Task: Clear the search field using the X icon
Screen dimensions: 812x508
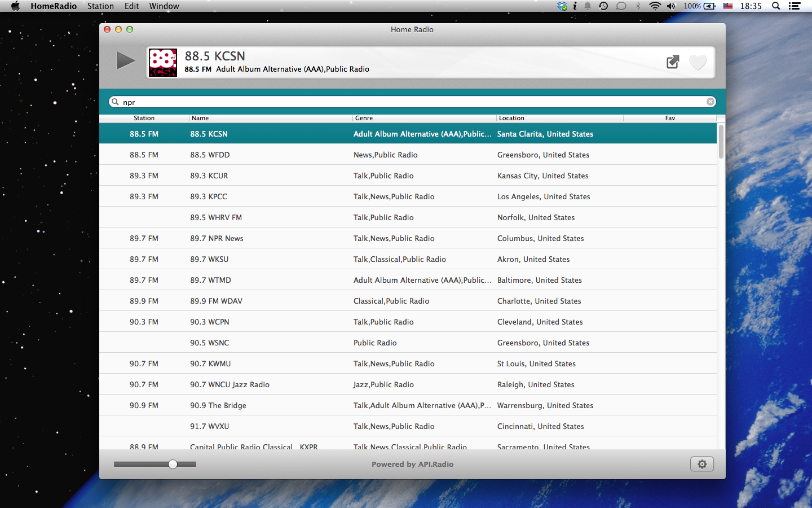Action: [x=710, y=102]
